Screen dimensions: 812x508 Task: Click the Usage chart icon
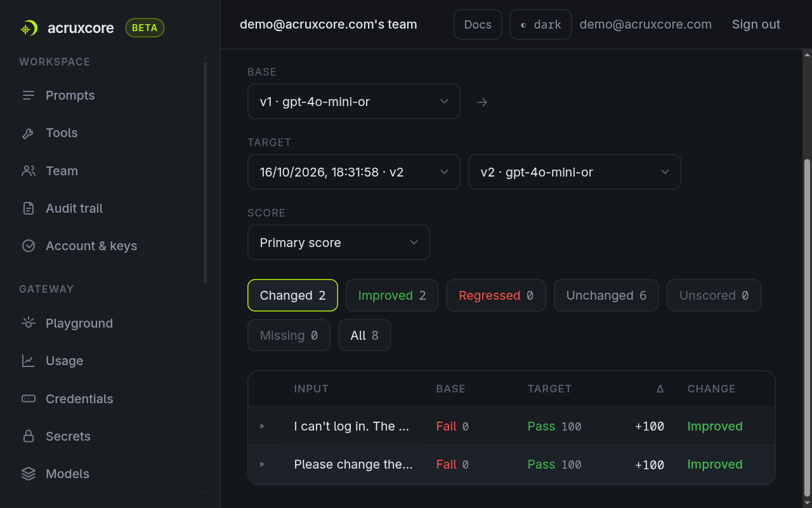[29, 361]
